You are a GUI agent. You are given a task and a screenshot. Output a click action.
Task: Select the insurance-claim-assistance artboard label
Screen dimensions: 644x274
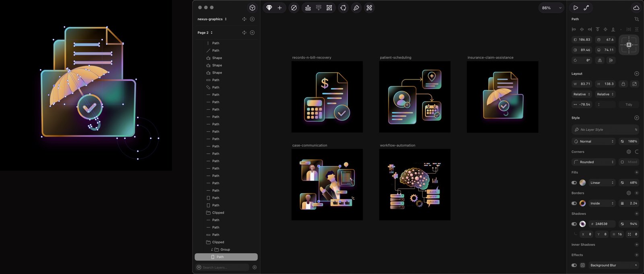point(490,58)
